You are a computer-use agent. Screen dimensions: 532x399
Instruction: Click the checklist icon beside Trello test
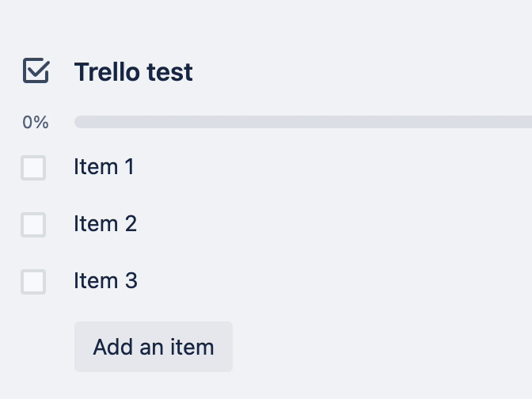36,70
